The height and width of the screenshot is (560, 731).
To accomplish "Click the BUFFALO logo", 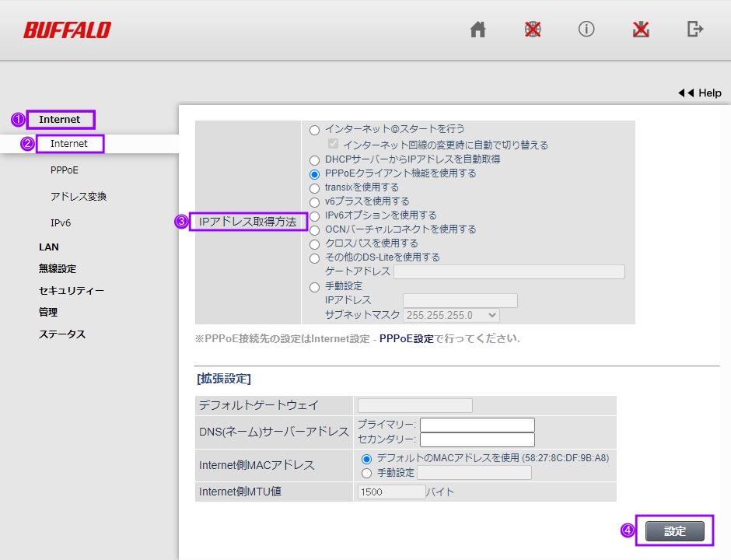I will click(67, 30).
